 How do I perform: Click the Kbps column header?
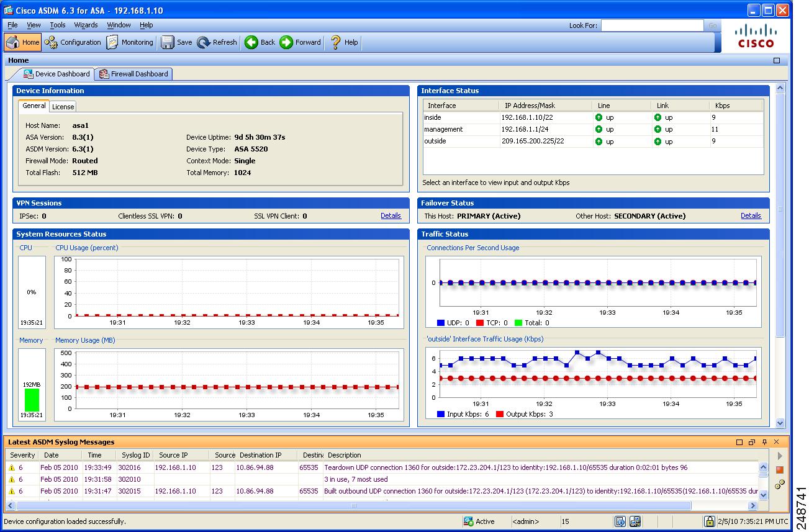tap(736, 106)
